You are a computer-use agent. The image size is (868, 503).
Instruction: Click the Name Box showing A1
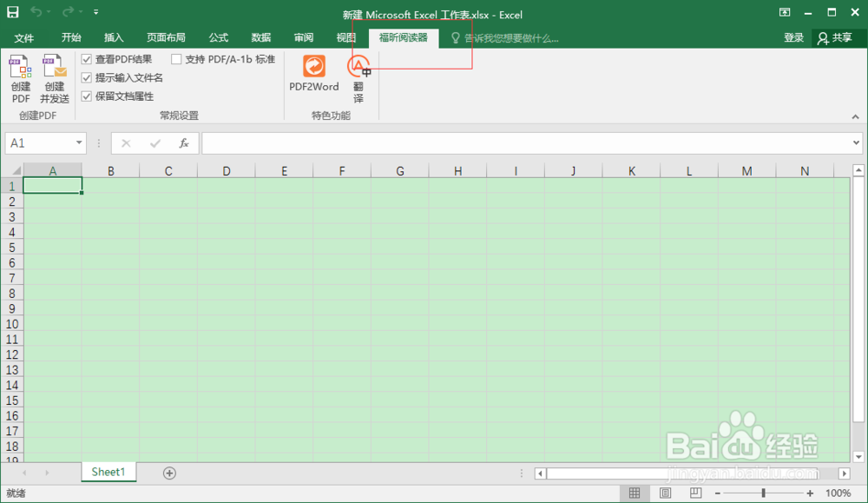40,143
